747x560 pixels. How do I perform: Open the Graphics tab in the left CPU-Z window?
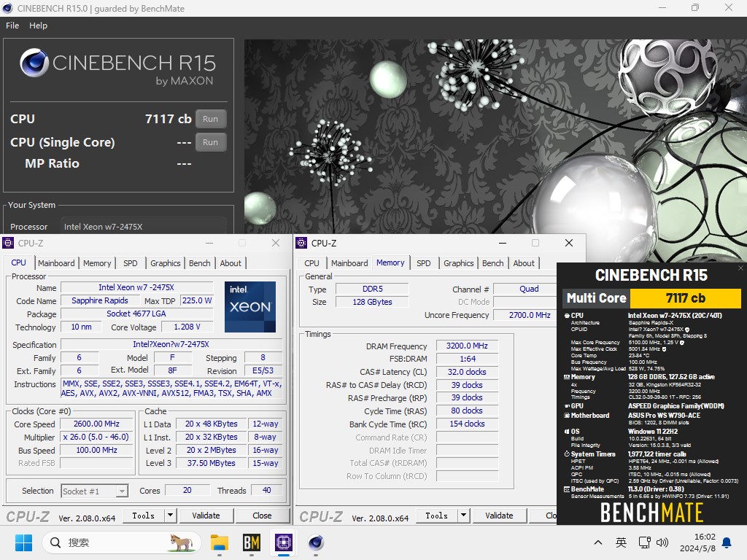(166, 262)
